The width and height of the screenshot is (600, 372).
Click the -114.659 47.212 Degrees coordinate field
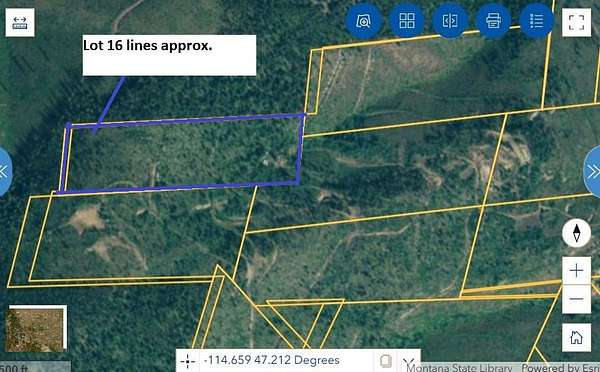click(272, 361)
